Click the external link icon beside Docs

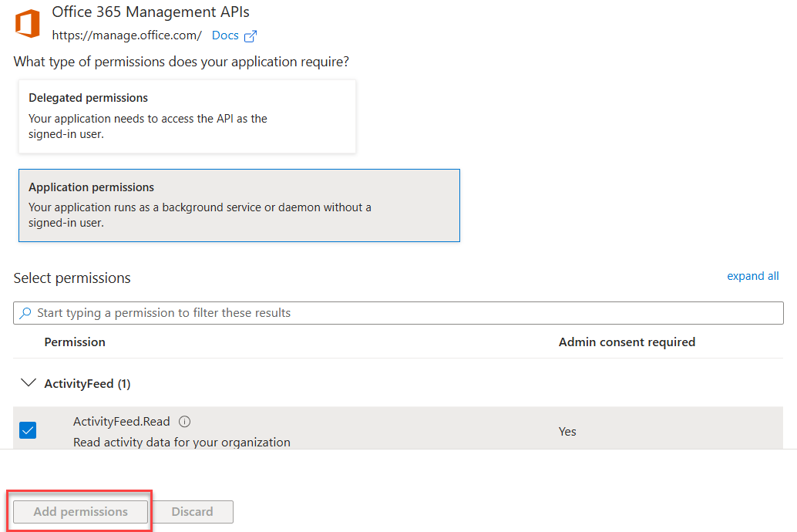251,36
